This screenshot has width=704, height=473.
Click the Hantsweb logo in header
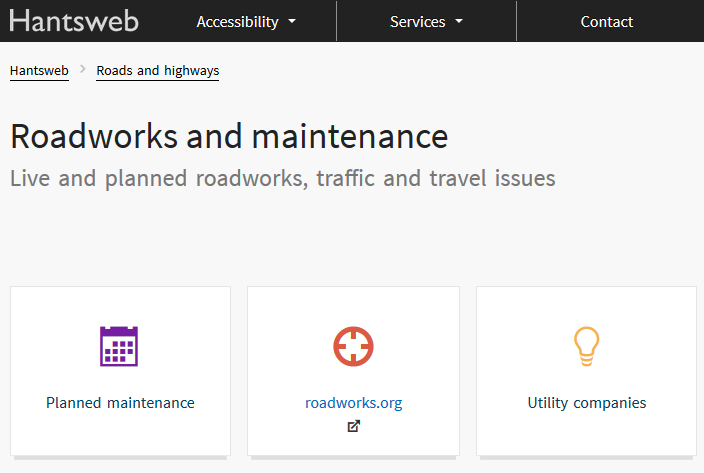click(74, 21)
